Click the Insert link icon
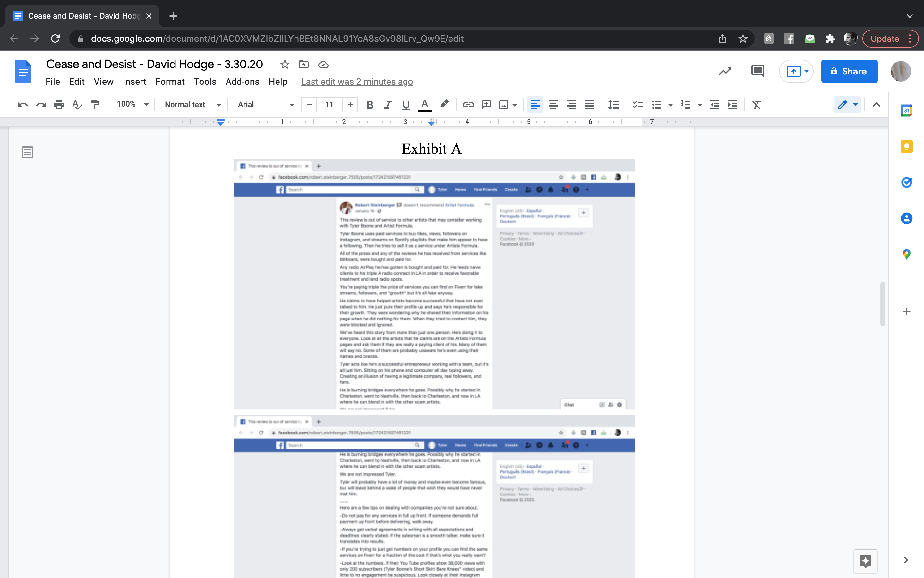924x578 pixels. point(468,105)
